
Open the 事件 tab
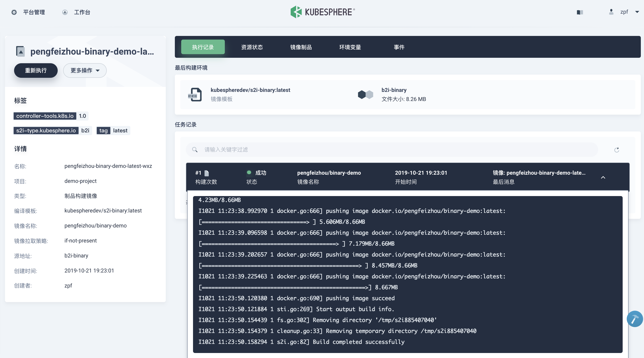[399, 47]
